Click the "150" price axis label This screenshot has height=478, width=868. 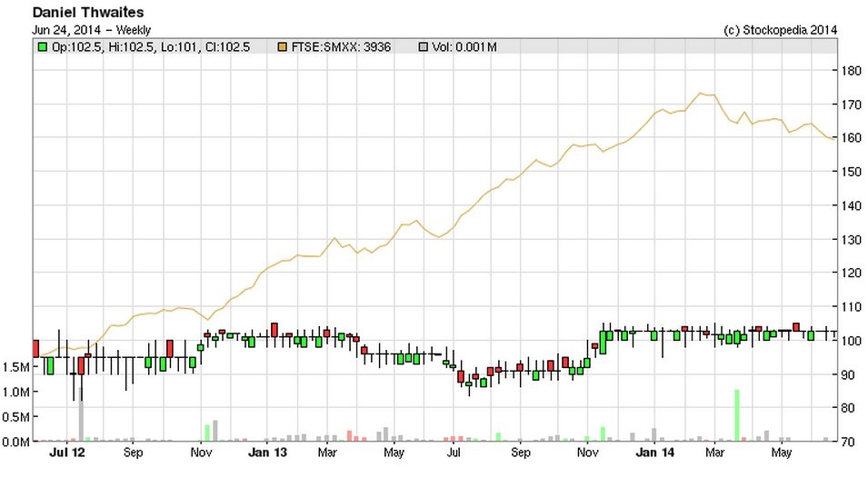pos(852,172)
